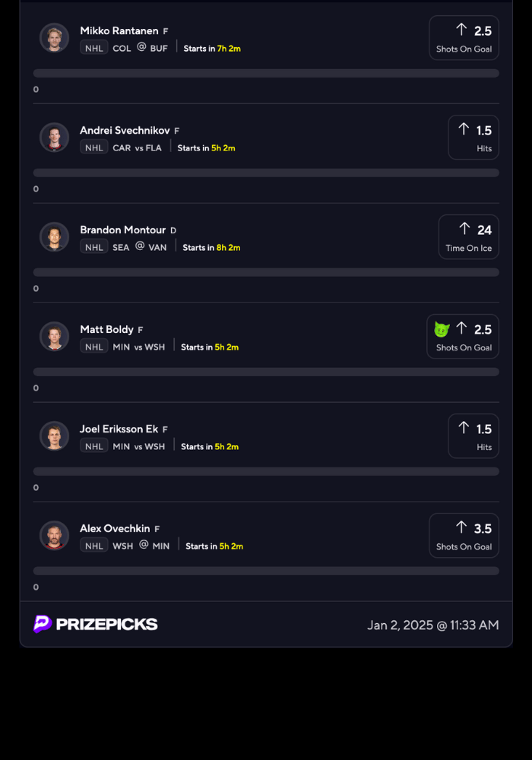The image size is (532, 760).
Task: Click the up arrow on Svechnikov's 1.5 Hits
Action: point(464,129)
